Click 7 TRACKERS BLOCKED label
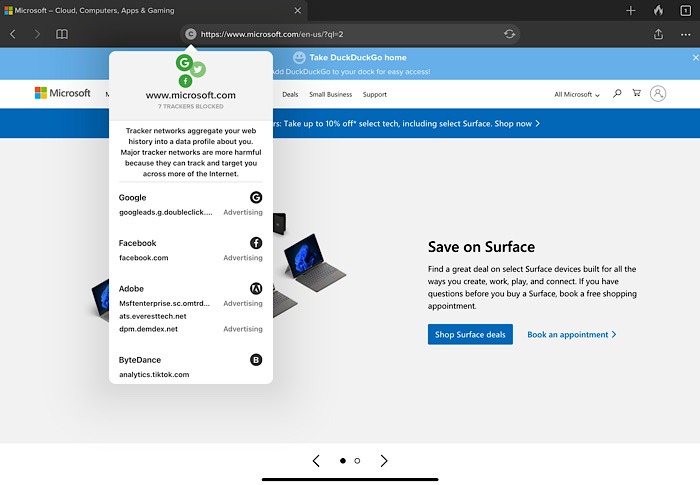The height and width of the screenshot is (485, 700). [x=191, y=106]
